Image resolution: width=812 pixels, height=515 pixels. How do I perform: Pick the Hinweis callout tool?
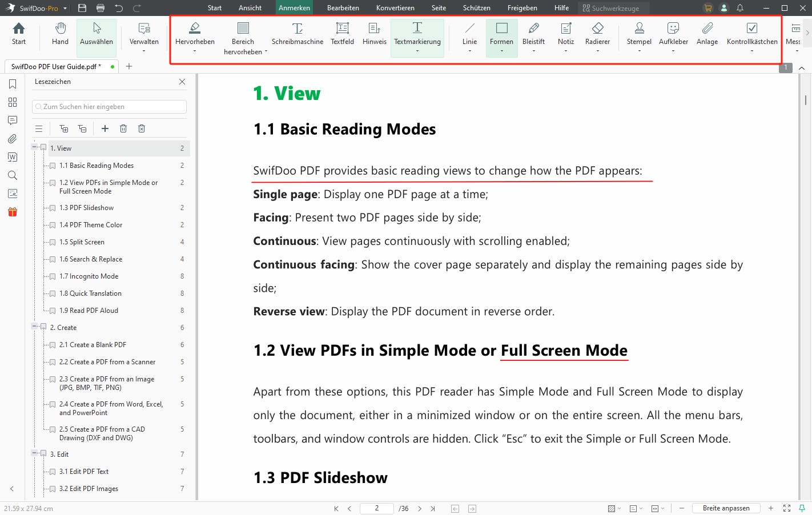(x=375, y=34)
